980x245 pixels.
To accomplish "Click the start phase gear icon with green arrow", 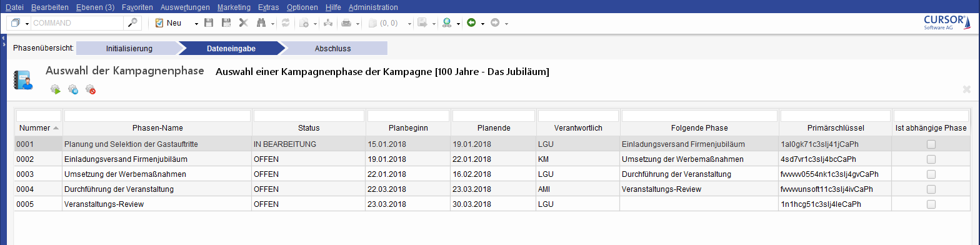I will (x=56, y=90).
